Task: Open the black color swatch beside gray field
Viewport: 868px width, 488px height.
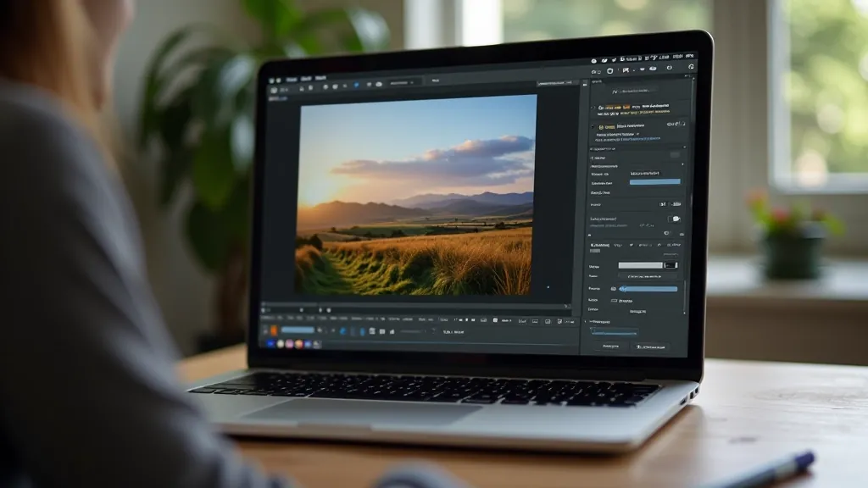Action: 671,265
